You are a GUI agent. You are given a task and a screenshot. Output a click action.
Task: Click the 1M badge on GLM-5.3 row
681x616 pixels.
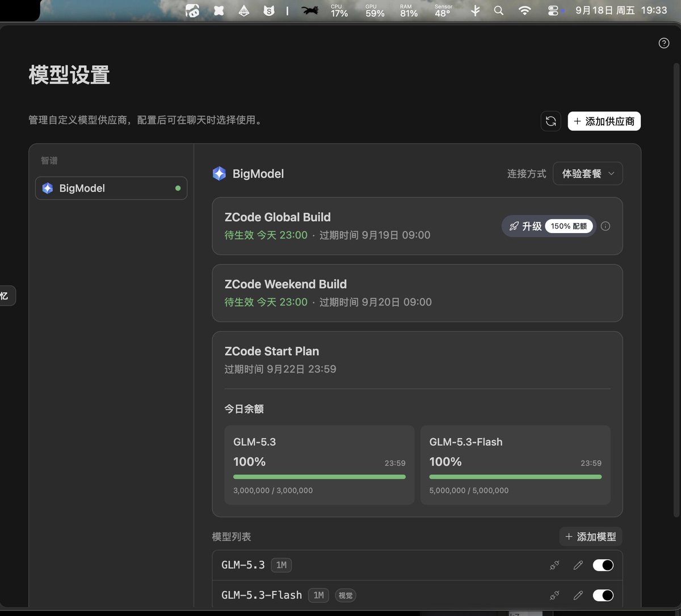coord(281,565)
